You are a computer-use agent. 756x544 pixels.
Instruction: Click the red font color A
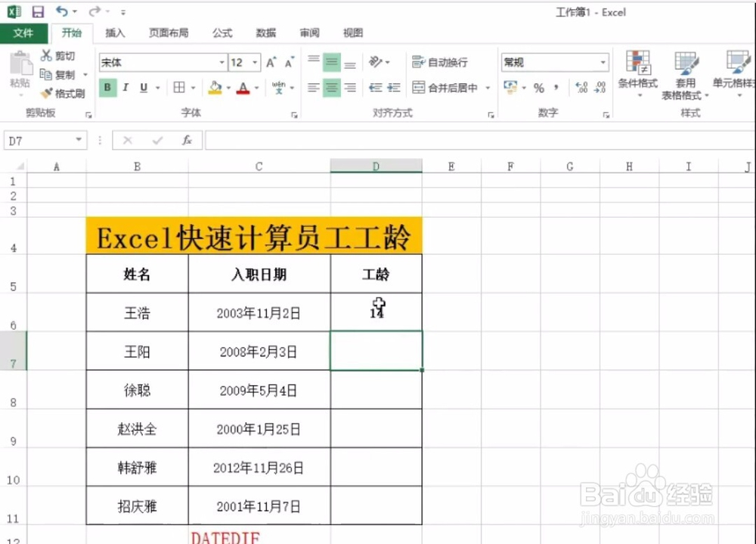pyautogui.click(x=243, y=88)
